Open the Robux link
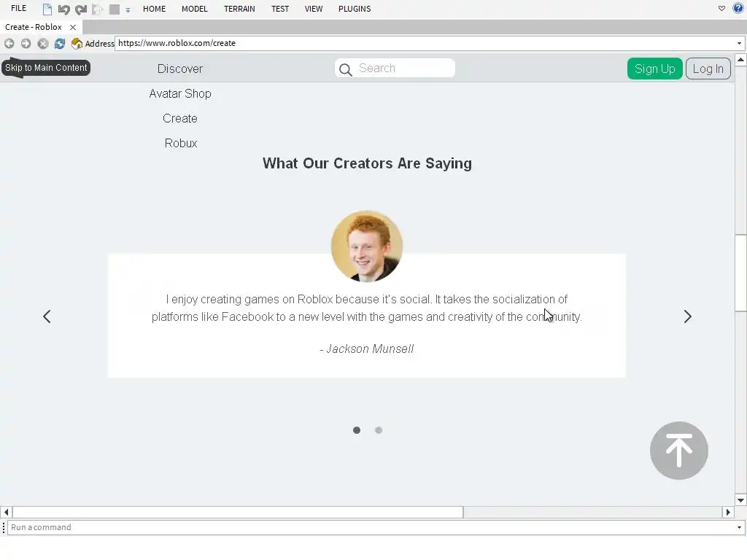Image resolution: width=747 pixels, height=560 pixels. [181, 143]
